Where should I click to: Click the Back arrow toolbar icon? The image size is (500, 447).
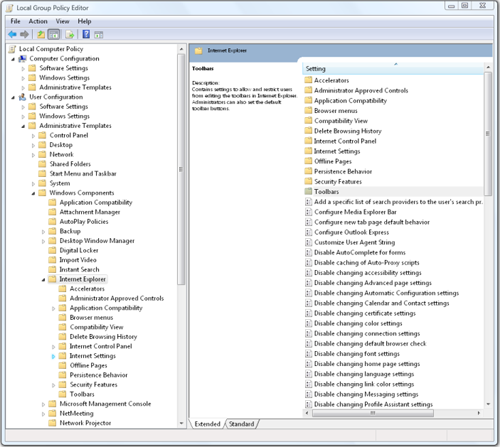[13, 34]
